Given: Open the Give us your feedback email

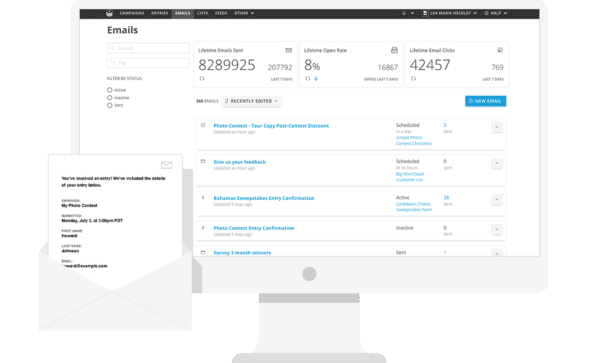Looking at the screenshot, I should click(x=240, y=162).
